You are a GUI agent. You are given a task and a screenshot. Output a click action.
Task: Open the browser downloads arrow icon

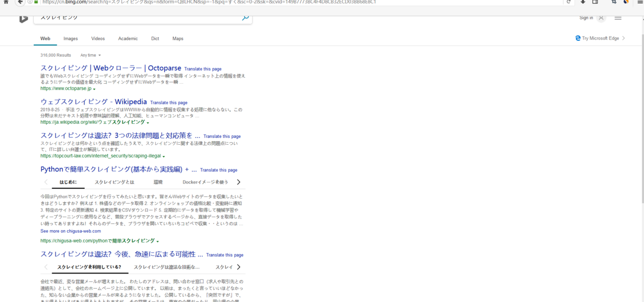(x=583, y=2)
